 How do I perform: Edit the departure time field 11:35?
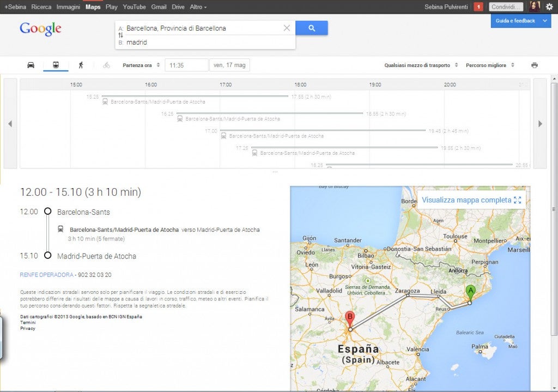point(186,65)
